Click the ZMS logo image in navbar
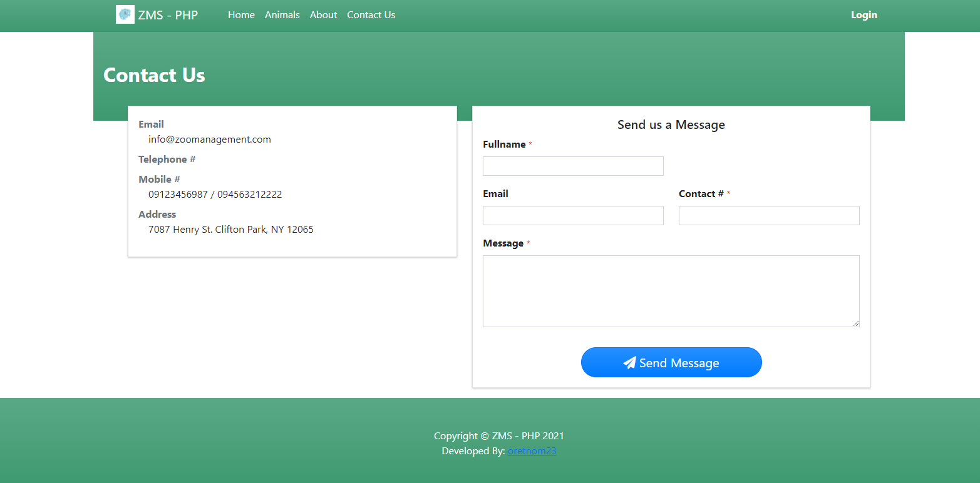 pos(125,14)
